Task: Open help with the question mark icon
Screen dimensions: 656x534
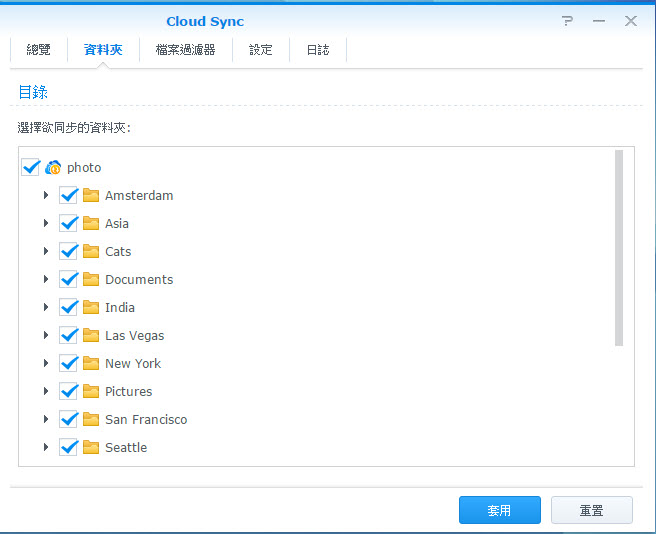Action: pyautogui.click(x=567, y=21)
